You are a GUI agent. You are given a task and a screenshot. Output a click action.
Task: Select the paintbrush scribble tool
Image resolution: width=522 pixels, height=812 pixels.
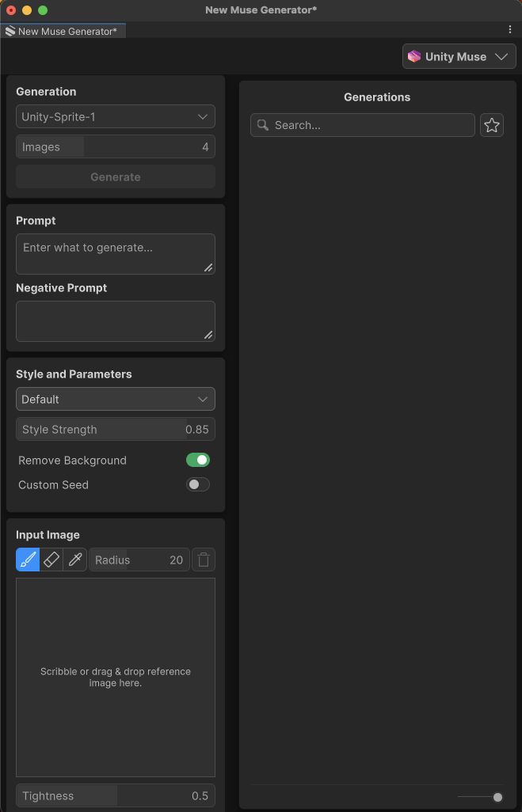tap(28, 560)
